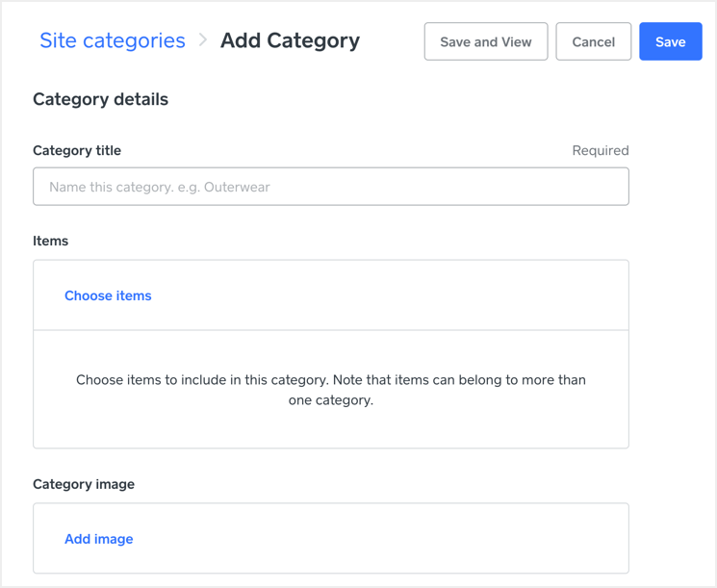This screenshot has width=717, height=588.
Task: Click the Category details heading
Action: [100, 99]
